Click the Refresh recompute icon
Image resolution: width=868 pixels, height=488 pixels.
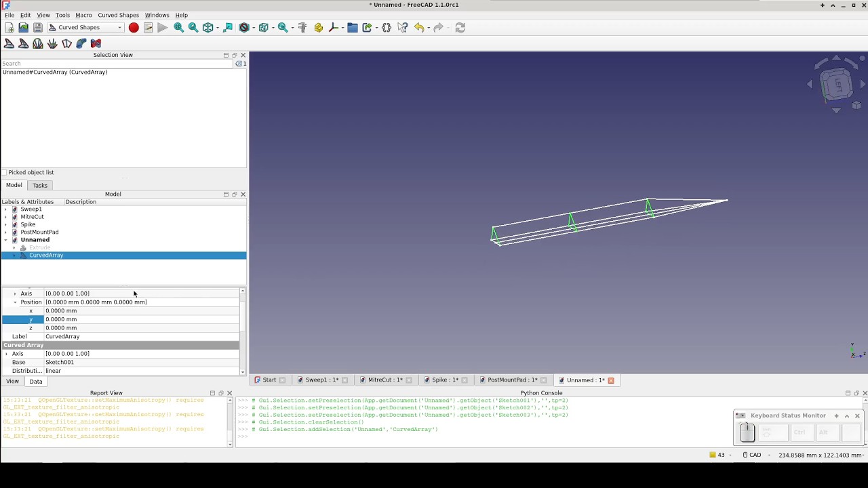(460, 28)
